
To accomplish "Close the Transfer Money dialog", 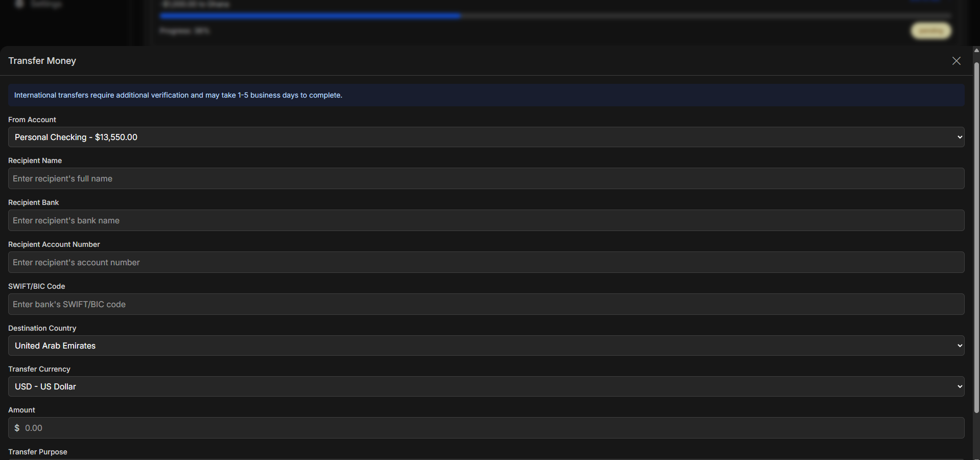I will click(956, 61).
